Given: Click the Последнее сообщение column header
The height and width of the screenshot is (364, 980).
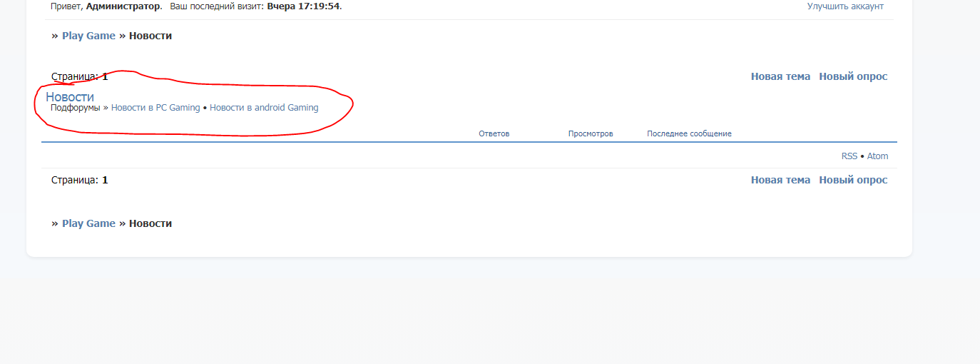Looking at the screenshot, I should 689,133.
